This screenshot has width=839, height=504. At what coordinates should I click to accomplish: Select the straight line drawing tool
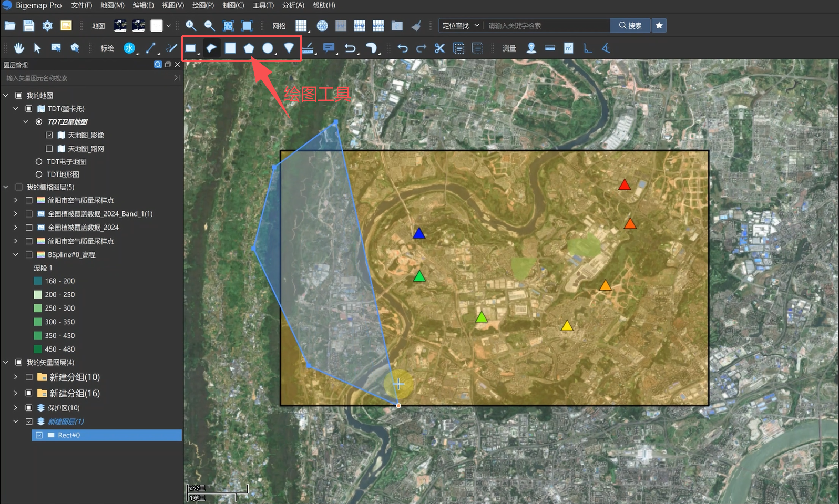pos(151,48)
